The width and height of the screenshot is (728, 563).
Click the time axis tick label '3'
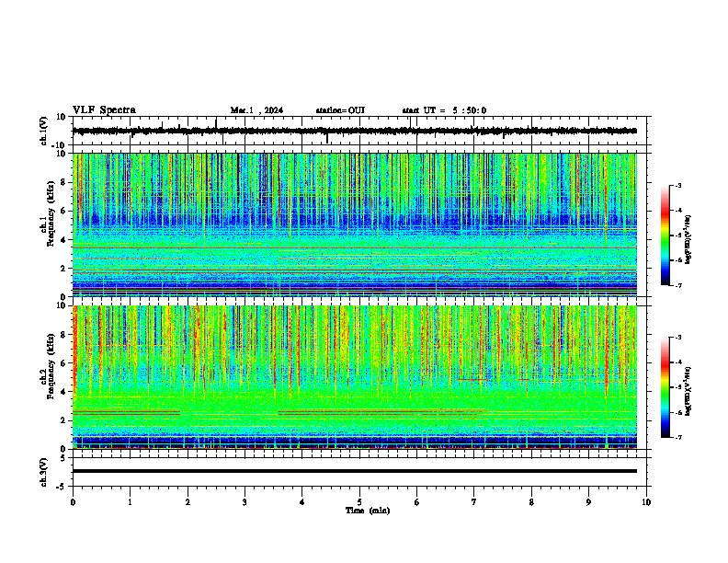click(x=245, y=502)
